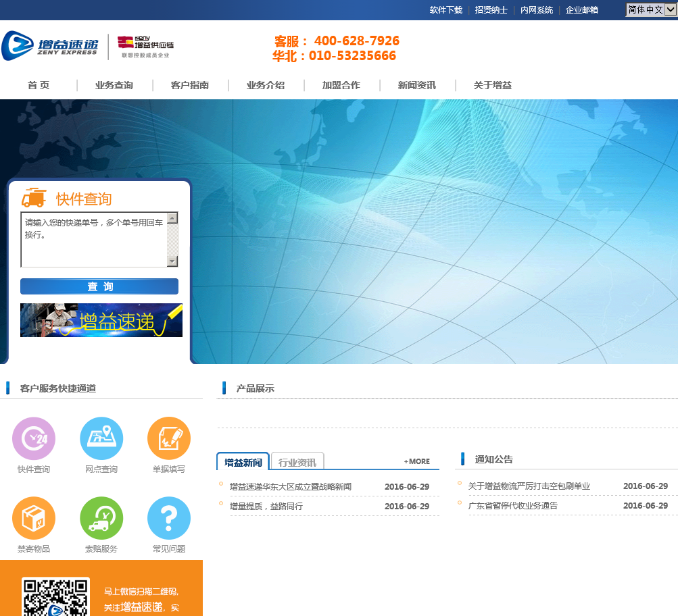Click the textarea scroll down arrow
The height and width of the screenshot is (616, 678).
click(172, 261)
